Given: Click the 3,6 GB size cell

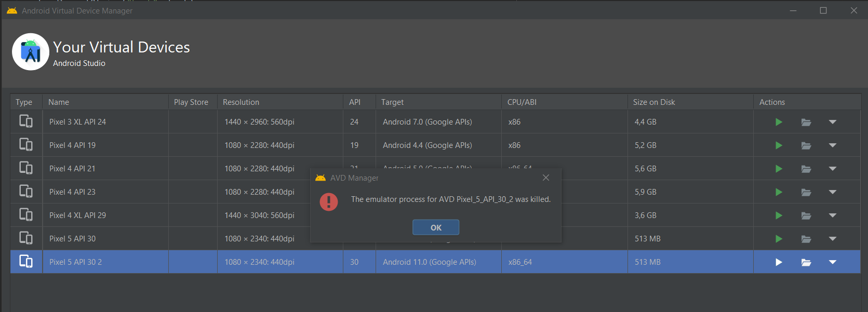Looking at the screenshot, I should (690, 215).
